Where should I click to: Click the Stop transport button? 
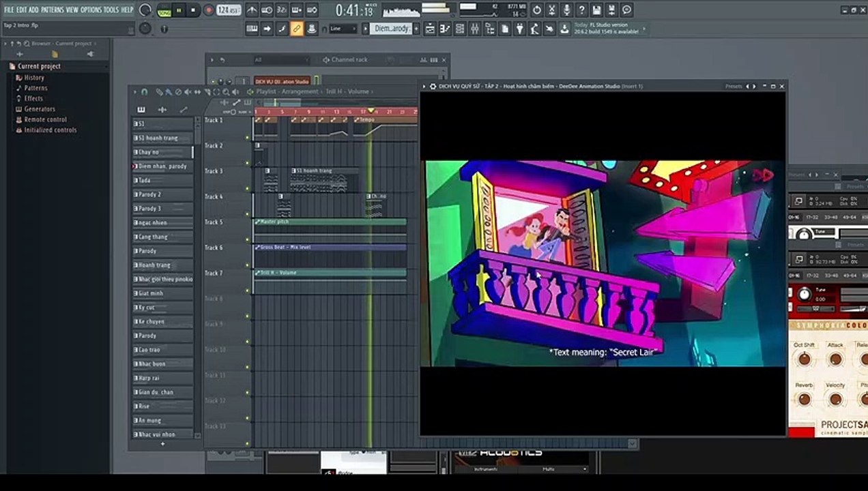pos(193,10)
